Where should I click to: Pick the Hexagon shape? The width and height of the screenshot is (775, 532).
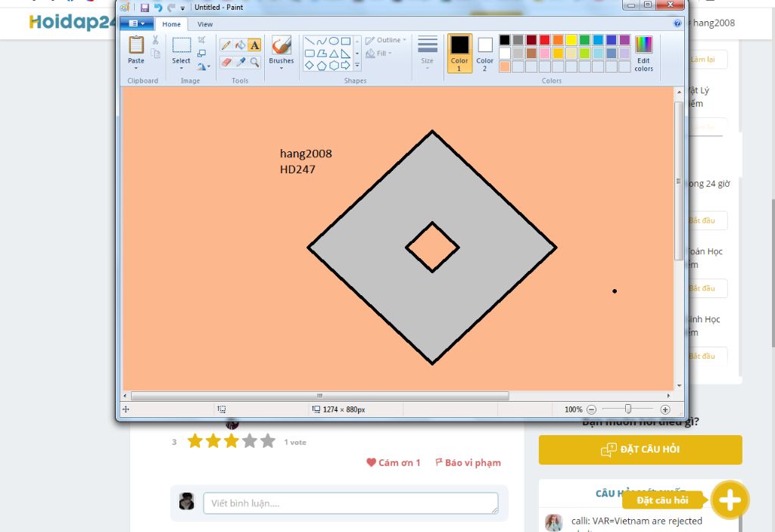coord(334,65)
